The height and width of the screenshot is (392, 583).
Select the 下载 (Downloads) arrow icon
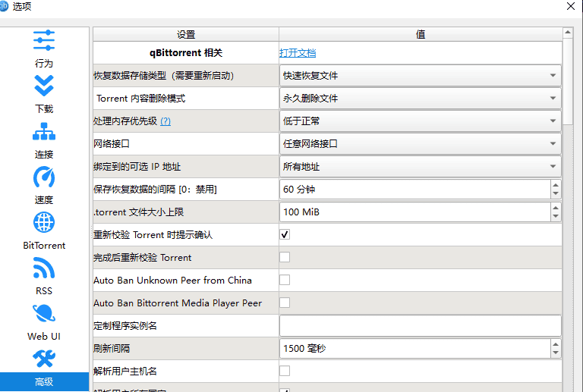44,86
